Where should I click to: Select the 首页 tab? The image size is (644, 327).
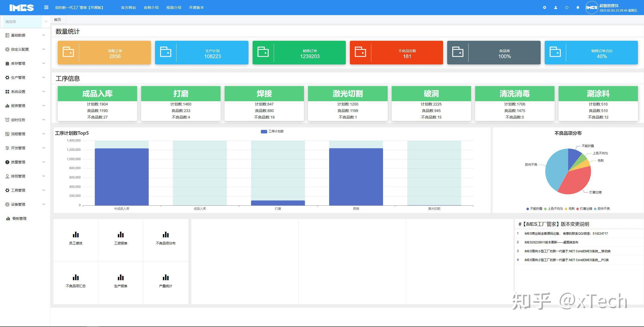[58, 20]
